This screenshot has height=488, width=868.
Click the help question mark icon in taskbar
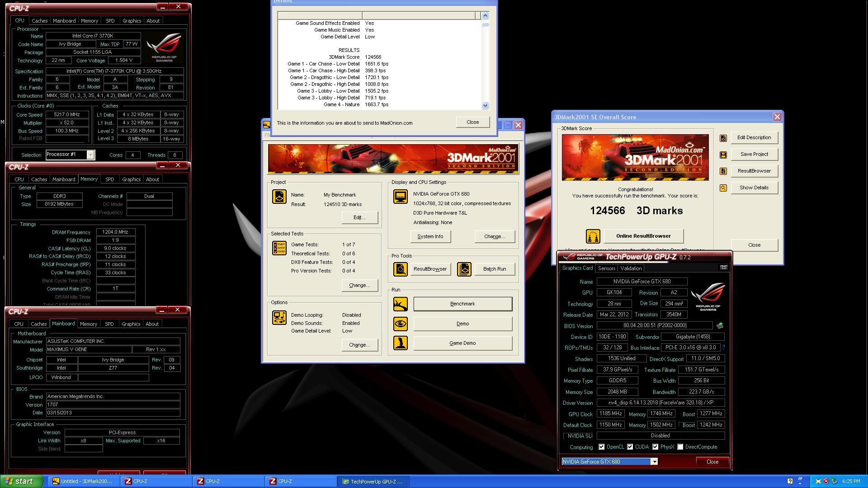(x=790, y=482)
